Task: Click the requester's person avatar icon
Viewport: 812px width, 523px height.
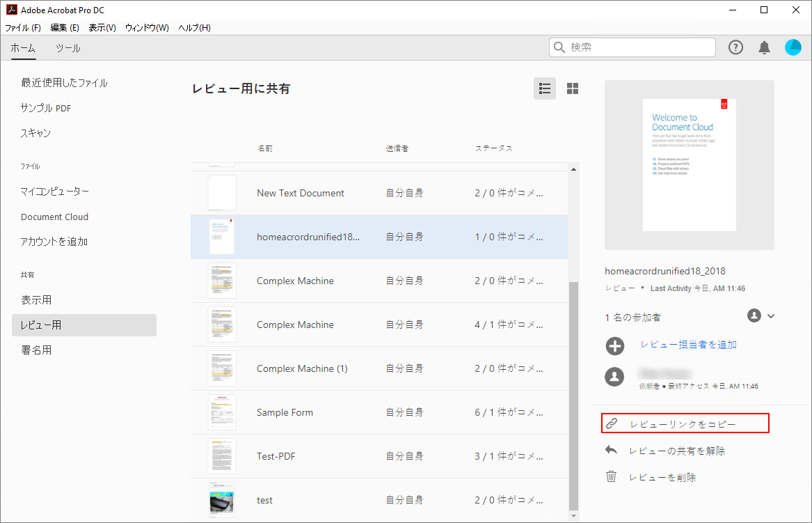Action: (x=614, y=376)
